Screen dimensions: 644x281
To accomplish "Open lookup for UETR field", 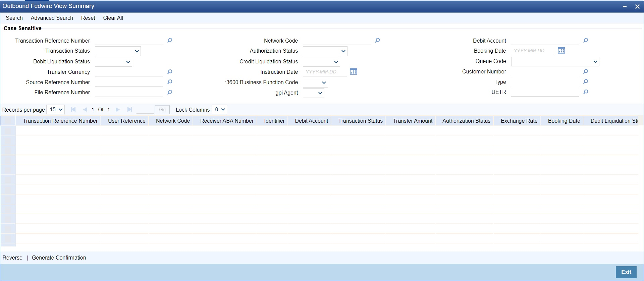I will point(586,92).
